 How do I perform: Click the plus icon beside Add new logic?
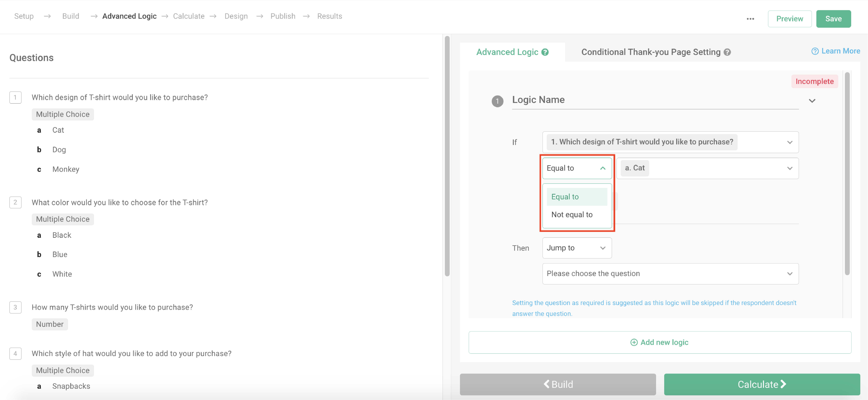(x=634, y=342)
